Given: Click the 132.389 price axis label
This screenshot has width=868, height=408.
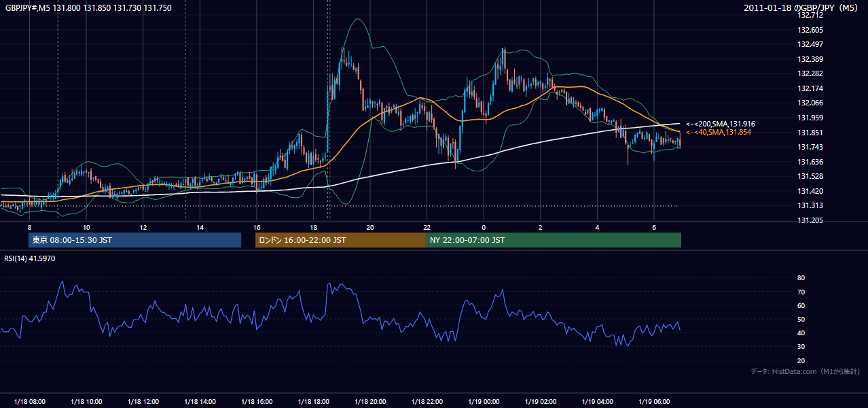Looking at the screenshot, I should click(811, 59).
